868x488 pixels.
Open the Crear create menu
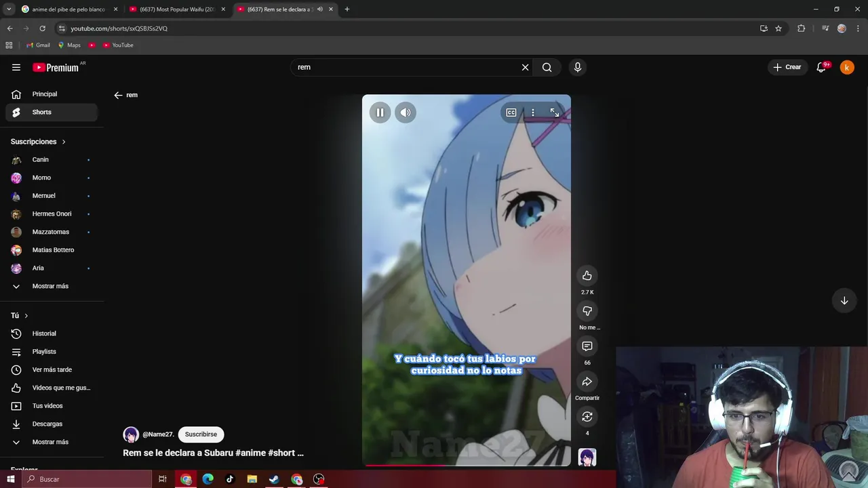(x=787, y=67)
